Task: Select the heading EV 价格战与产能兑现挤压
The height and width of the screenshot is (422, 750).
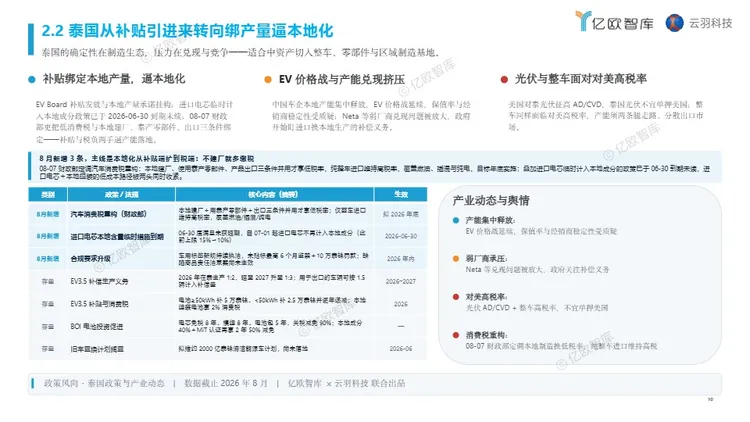Action: click(342, 79)
